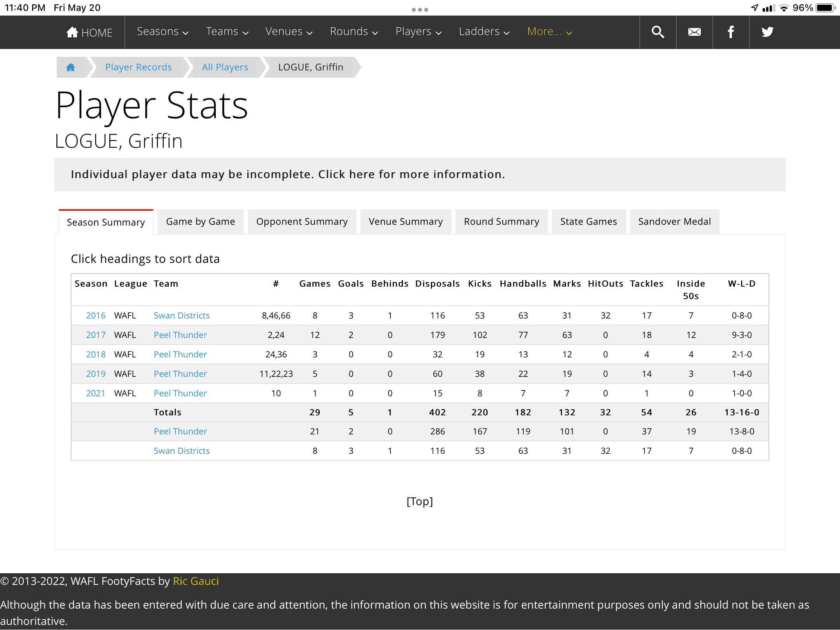Switch to the Venue Summary tab
The width and height of the screenshot is (840, 630).
point(406,222)
